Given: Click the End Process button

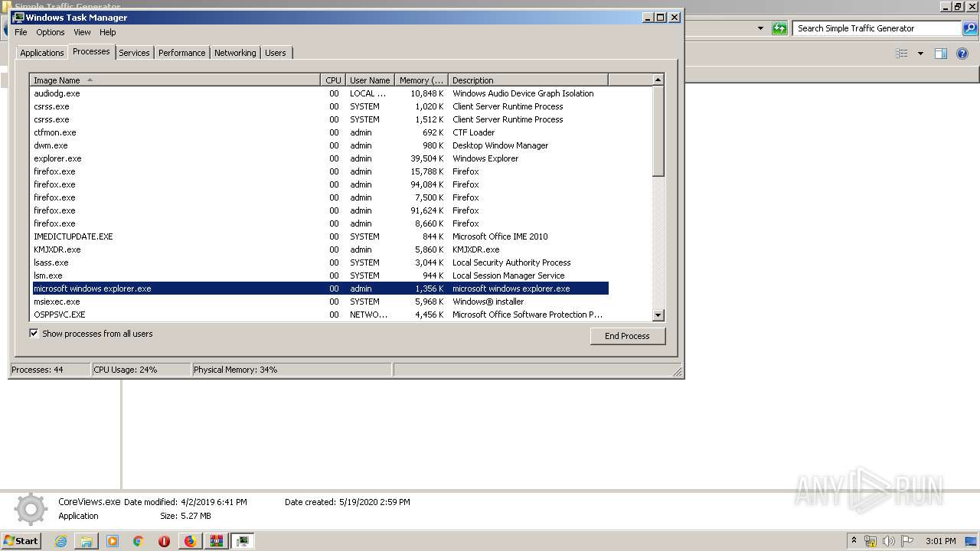Looking at the screenshot, I should pos(627,336).
